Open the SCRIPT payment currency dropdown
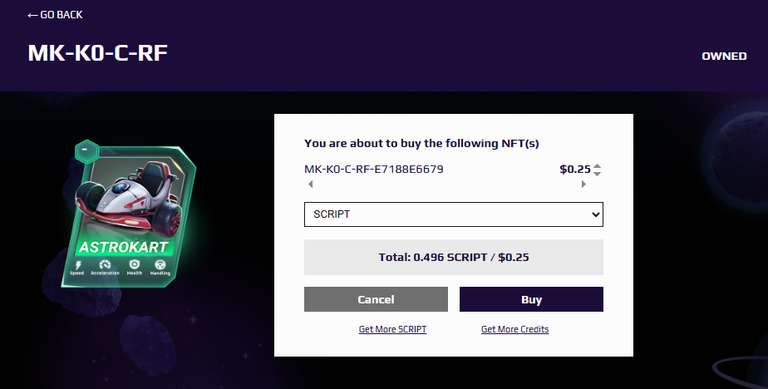The image size is (768, 389). coord(454,215)
